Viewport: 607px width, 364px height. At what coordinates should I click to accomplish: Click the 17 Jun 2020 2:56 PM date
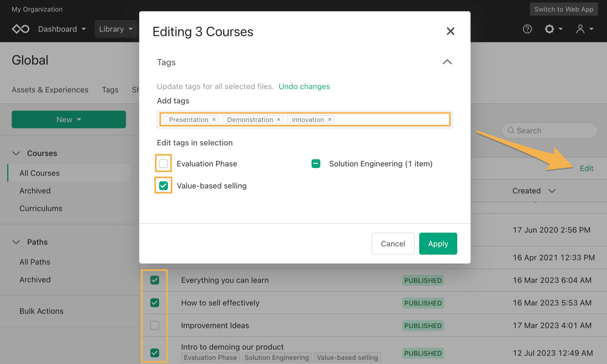(x=551, y=230)
